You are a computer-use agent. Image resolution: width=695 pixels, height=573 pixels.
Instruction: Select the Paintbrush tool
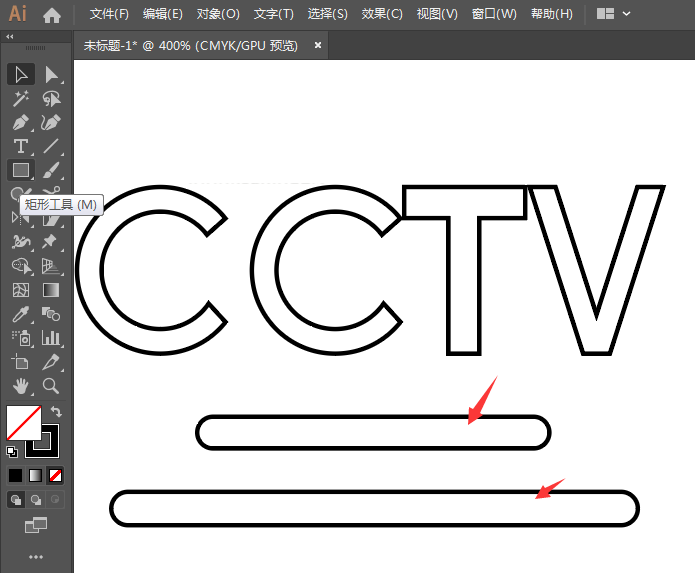pyautogui.click(x=51, y=170)
